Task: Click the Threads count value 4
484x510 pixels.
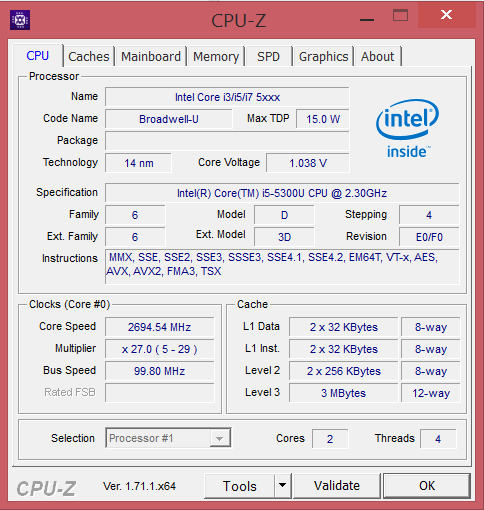Action: pos(438,439)
